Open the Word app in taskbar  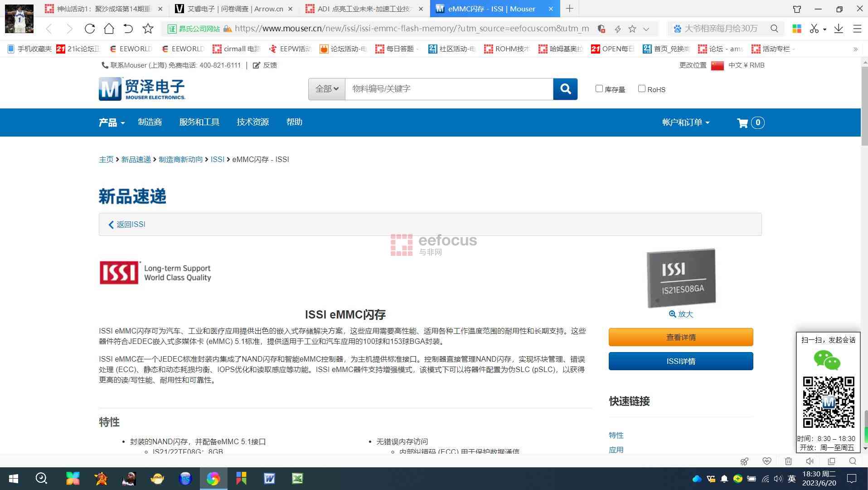[x=269, y=478]
